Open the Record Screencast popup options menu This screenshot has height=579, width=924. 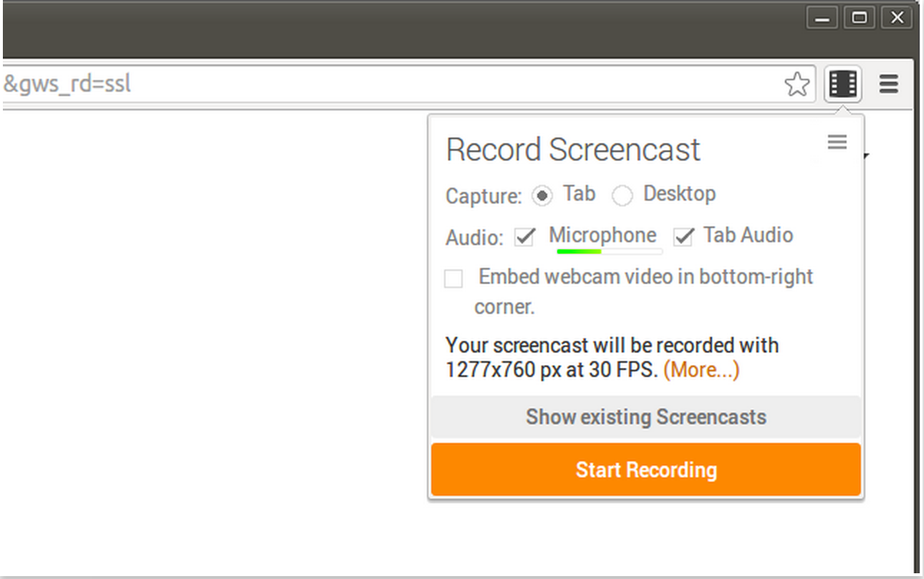[x=837, y=142]
